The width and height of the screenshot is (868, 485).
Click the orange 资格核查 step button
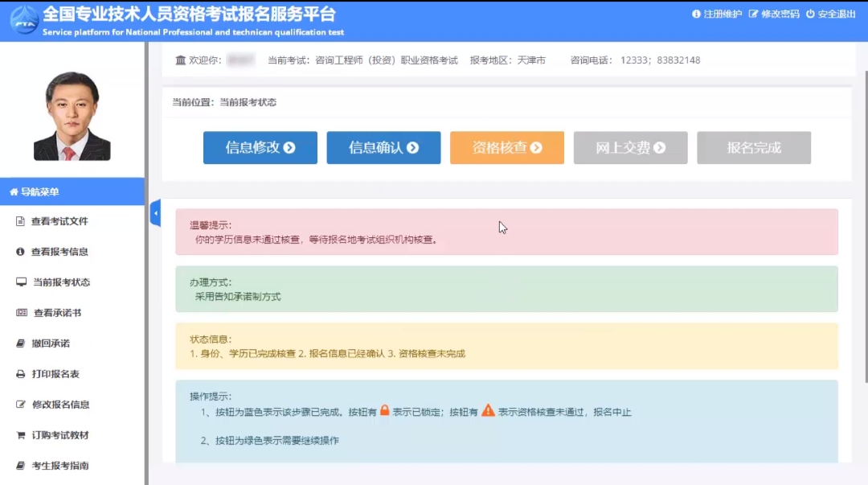pyautogui.click(x=506, y=148)
